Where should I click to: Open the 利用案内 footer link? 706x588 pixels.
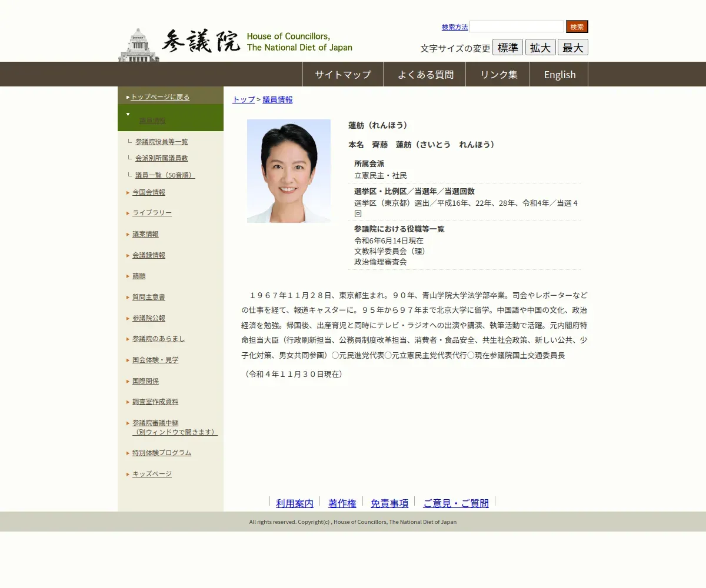295,503
